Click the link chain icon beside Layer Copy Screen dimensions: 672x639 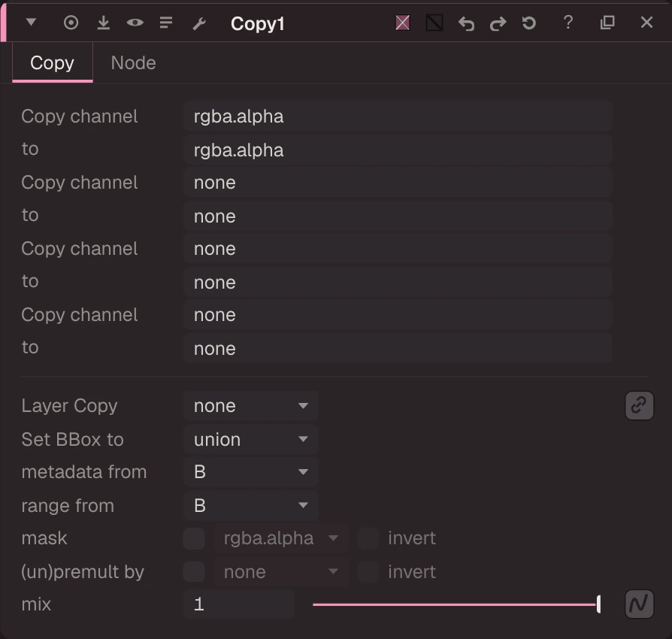point(639,405)
